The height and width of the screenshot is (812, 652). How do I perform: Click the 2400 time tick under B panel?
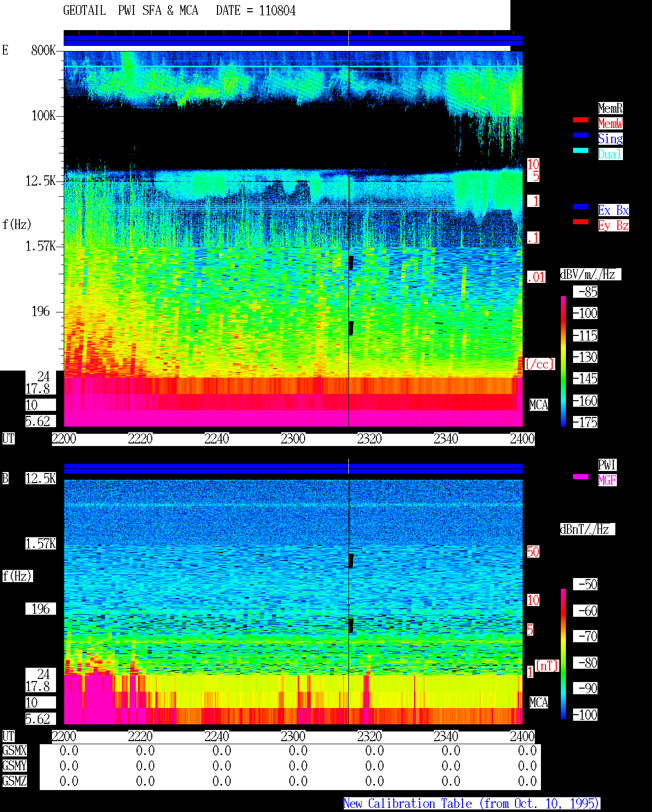click(522, 736)
